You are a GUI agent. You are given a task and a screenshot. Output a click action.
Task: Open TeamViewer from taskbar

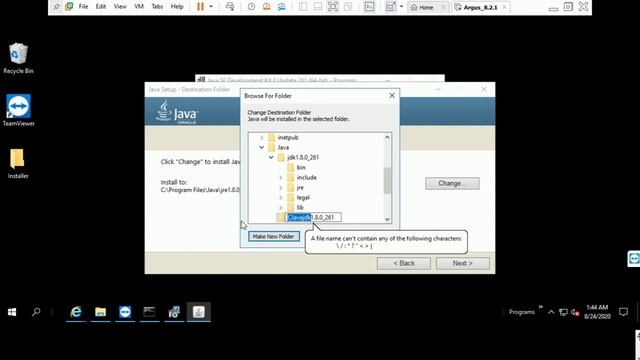point(125,312)
